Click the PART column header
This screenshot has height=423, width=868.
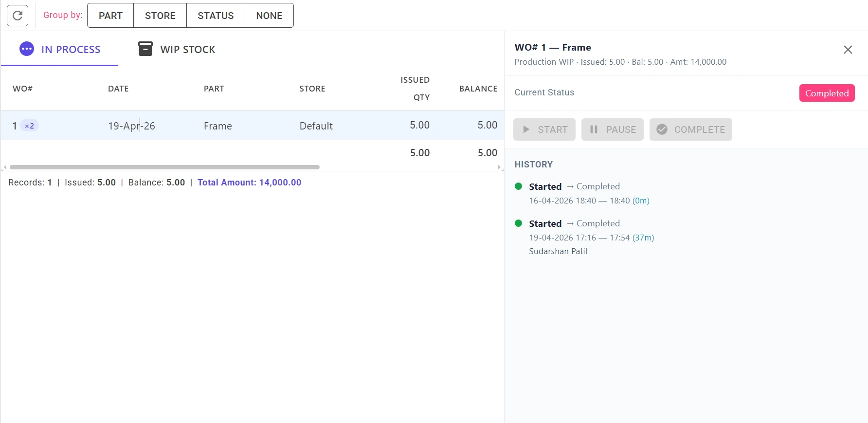[214, 89]
